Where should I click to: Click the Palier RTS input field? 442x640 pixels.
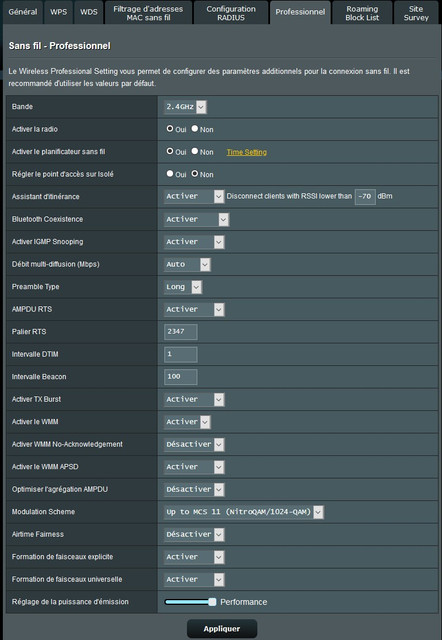[x=180, y=332]
